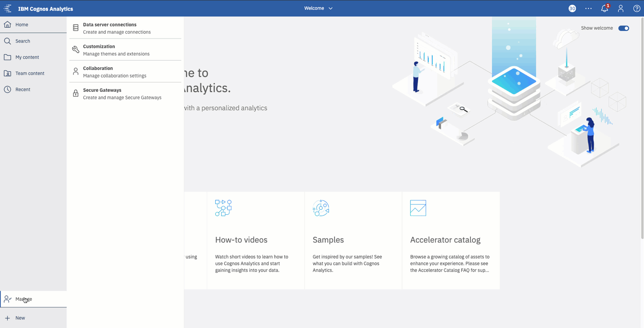Open the Help question mark icon

(637, 9)
